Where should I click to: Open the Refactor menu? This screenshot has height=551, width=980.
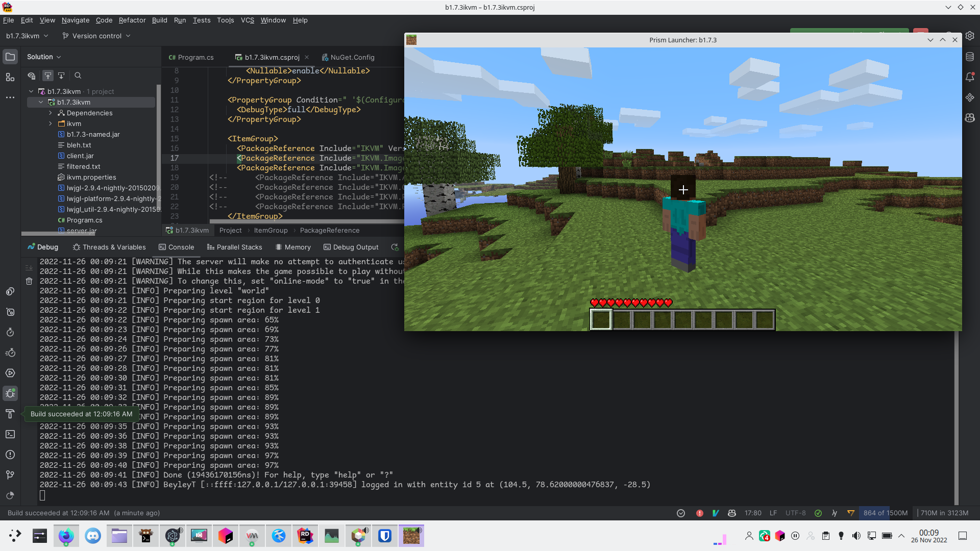pos(132,20)
